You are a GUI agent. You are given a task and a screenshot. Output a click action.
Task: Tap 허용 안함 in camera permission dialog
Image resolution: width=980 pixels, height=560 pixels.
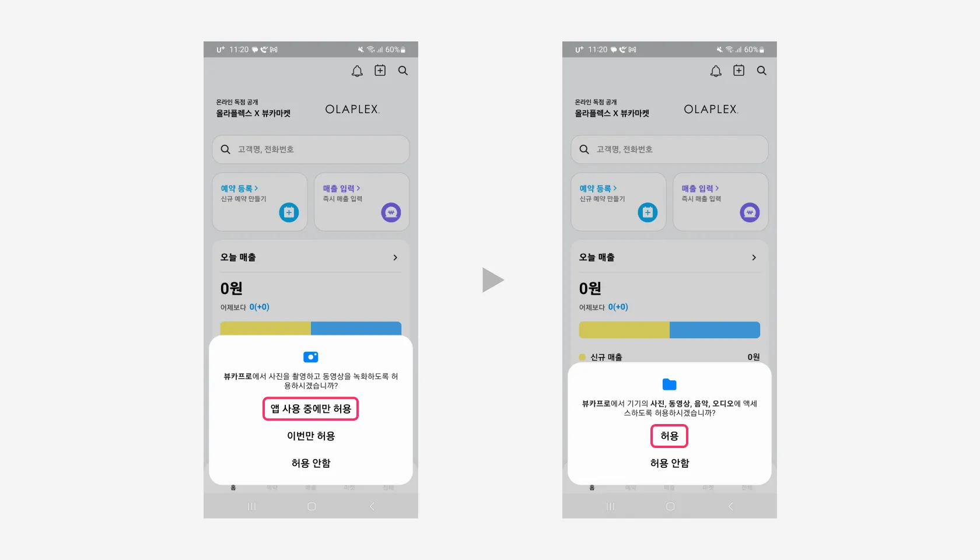click(x=311, y=463)
